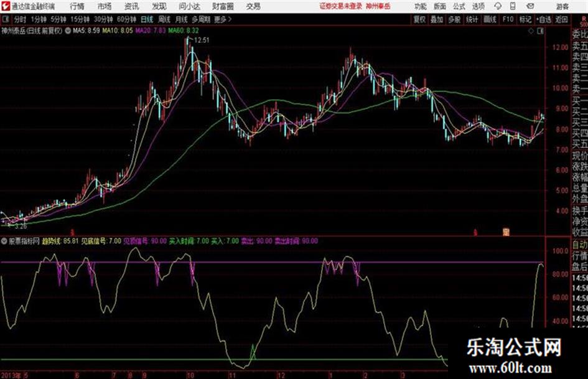Click the chart side panel toggle icon
The height and width of the screenshot is (379, 588).
540,32
